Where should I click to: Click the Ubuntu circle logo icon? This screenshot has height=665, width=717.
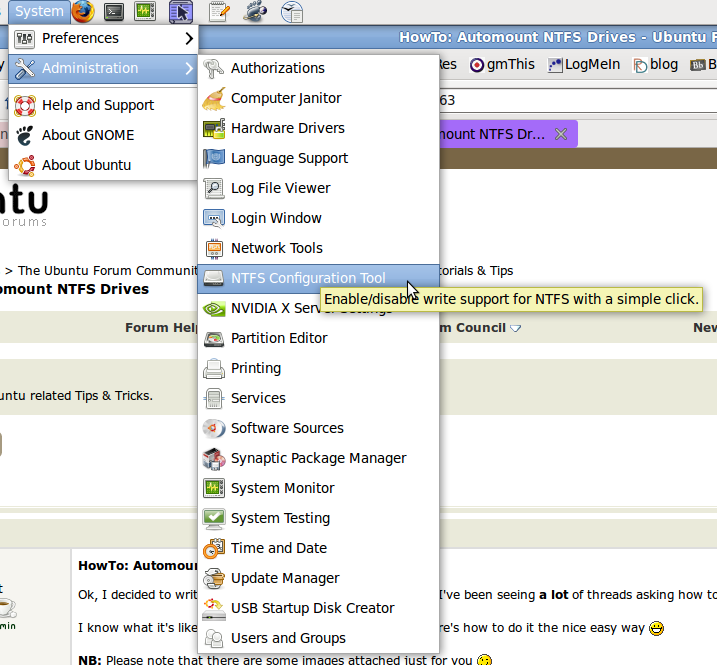click(25, 166)
